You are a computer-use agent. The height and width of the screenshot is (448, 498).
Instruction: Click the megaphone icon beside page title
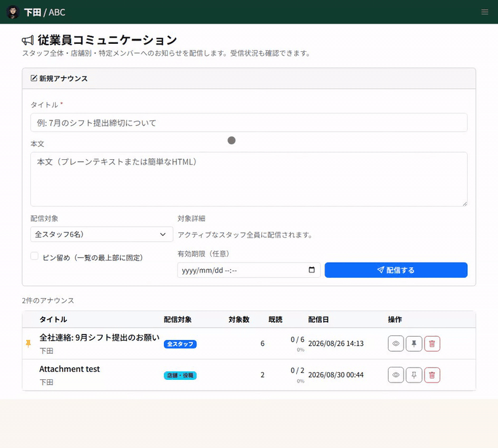(28, 41)
